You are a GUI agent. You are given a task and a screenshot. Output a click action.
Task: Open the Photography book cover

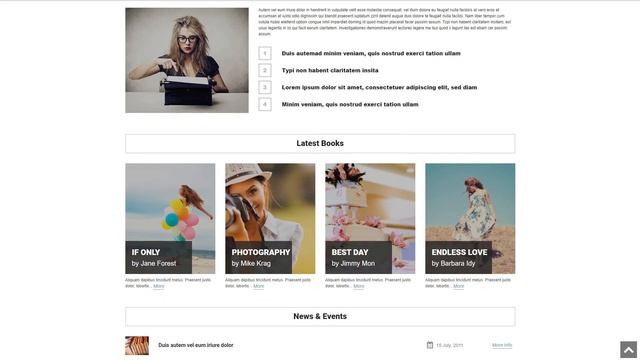point(270,218)
